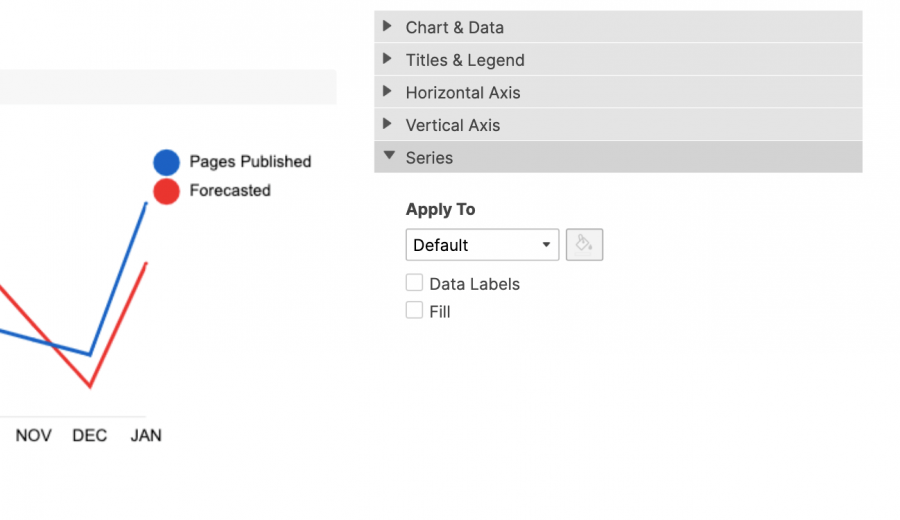Click the JAN axis label
The height and width of the screenshot is (520, 900).
(x=146, y=436)
